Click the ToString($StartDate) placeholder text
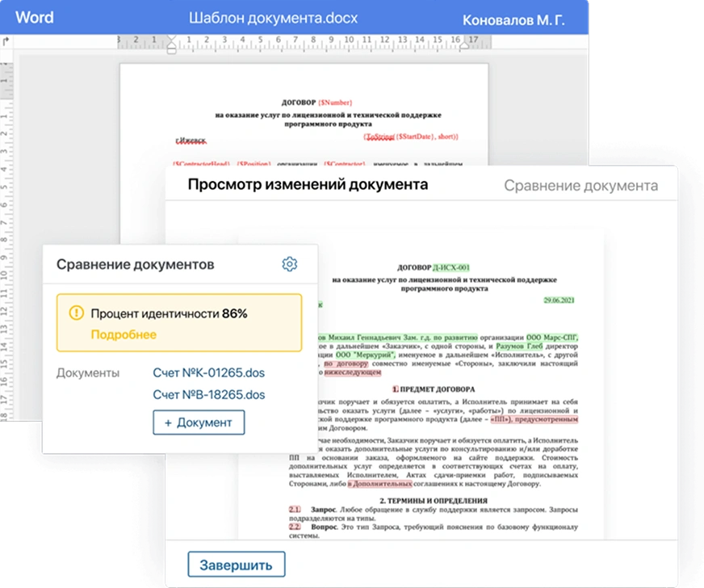 411,136
